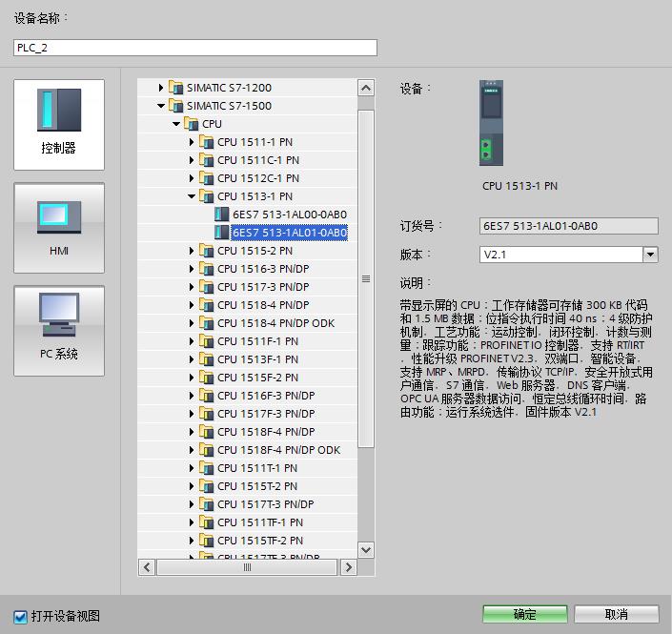Cancel with the 取消 button
Screen dimensions: 672x634
617,614
